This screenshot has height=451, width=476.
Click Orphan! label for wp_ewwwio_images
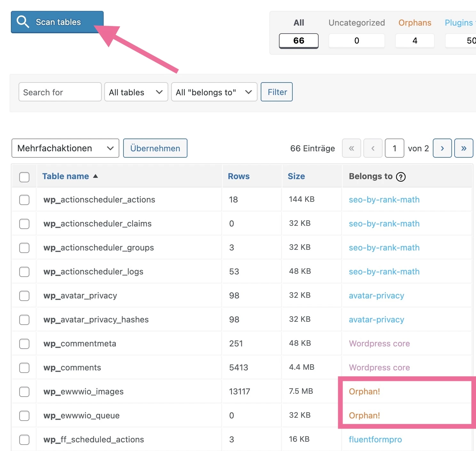(x=364, y=392)
